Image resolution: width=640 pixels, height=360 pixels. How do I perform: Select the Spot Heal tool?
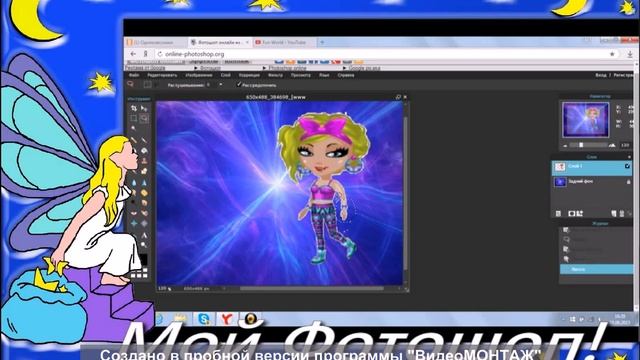coord(144,213)
